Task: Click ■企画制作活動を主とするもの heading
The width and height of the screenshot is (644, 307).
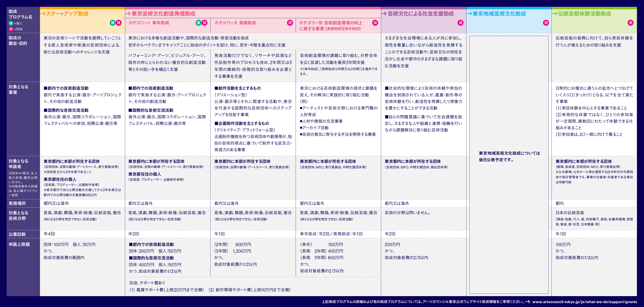Action: 242,123
